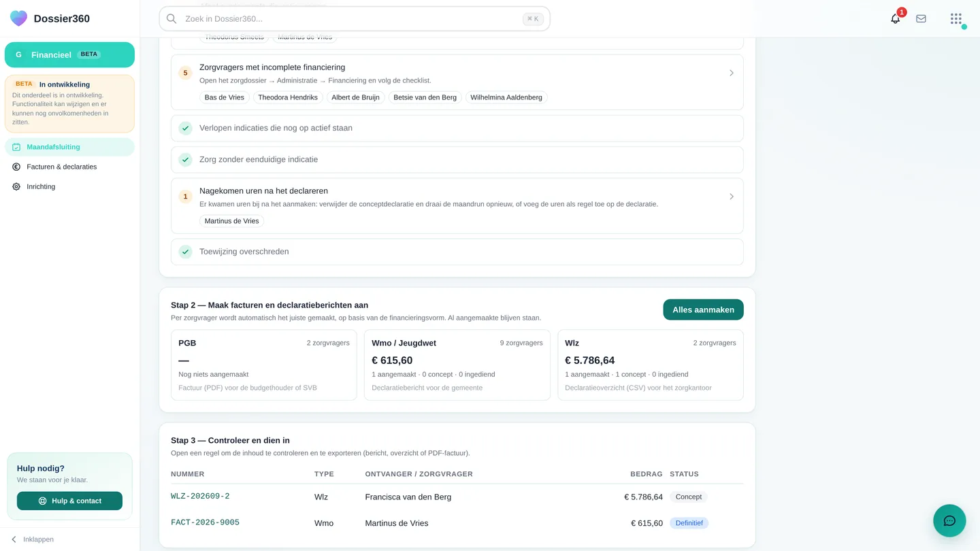Collapse the sidebar with Inklappen
Image resolution: width=980 pixels, height=551 pixels.
coord(32,539)
